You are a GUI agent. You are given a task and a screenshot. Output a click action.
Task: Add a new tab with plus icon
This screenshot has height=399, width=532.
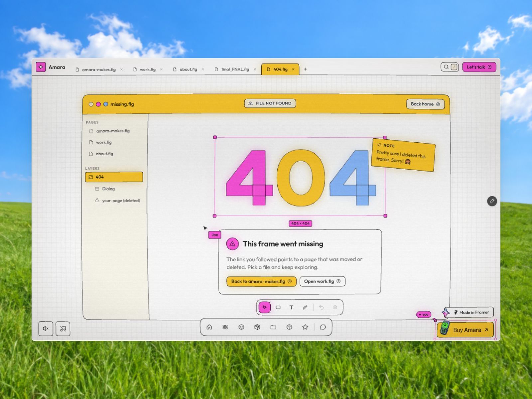point(306,69)
